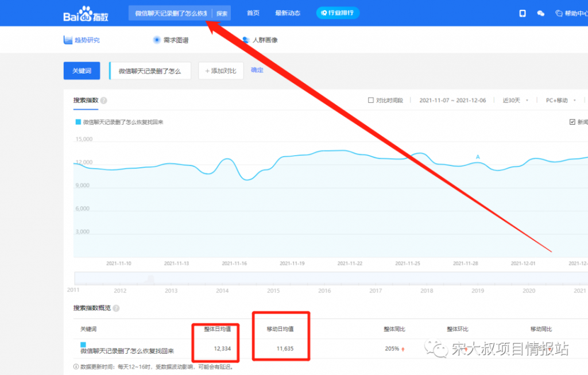Click the 添加对比 button
Image resolution: width=588 pixels, height=375 pixels.
(x=221, y=71)
